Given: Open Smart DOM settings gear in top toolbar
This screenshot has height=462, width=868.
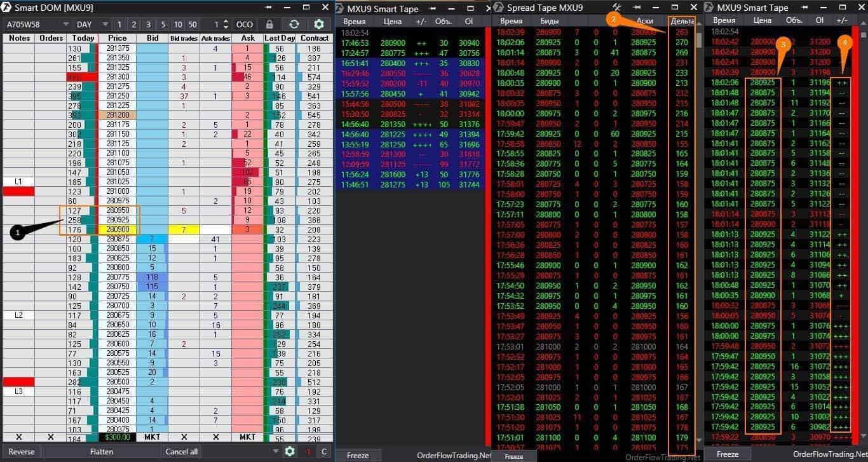Looking at the screenshot, I should [319, 24].
